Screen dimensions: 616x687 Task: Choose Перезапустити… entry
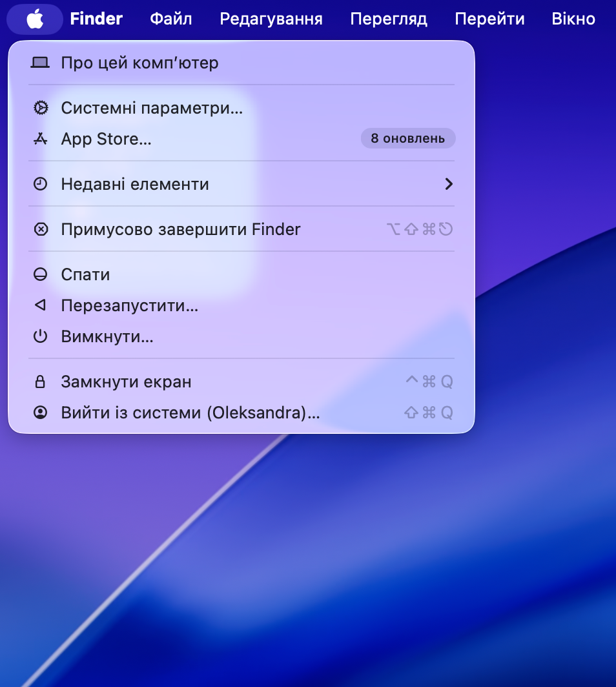click(x=241, y=305)
